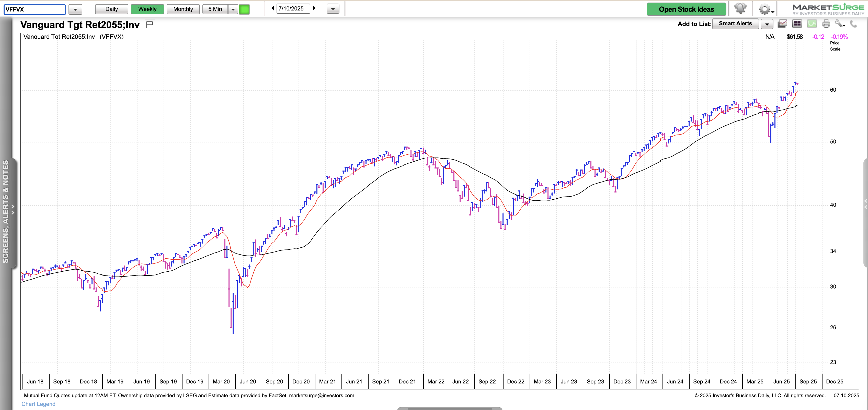Image resolution: width=868 pixels, height=410 pixels.
Task: Click the Price Scale label
Action: [x=835, y=46]
